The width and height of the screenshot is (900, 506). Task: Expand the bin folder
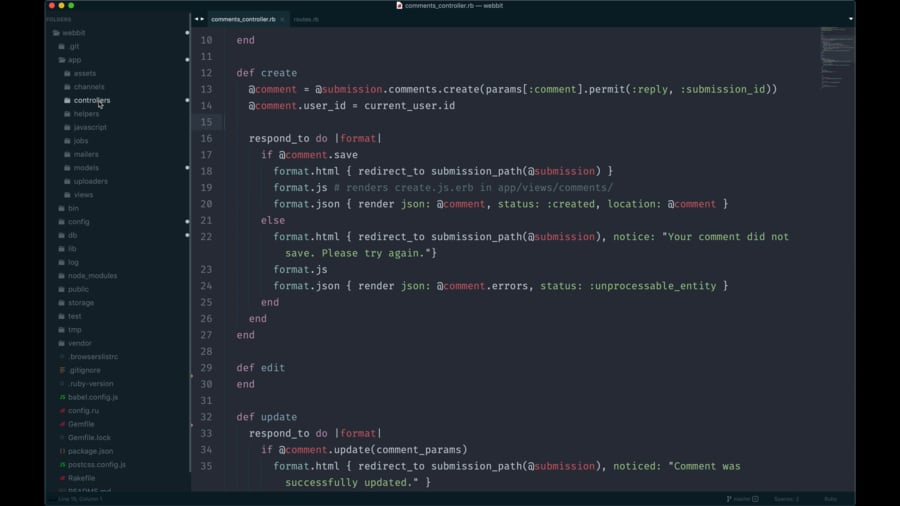[73, 208]
